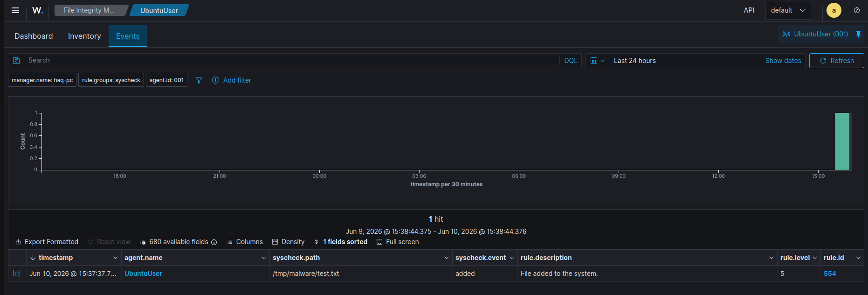Open rule 554 link
The image size is (868, 295).
830,274
